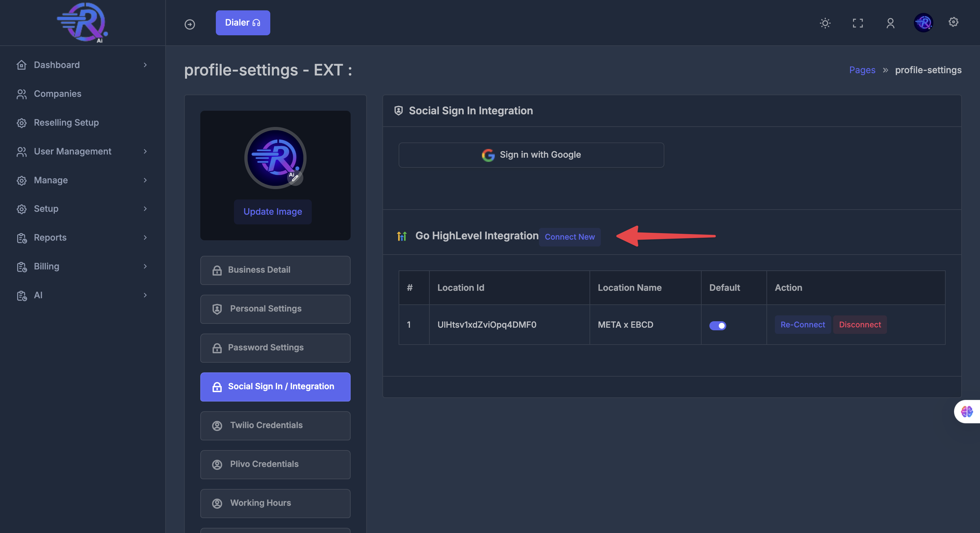Select Social Sign In / Integration tab
Image resolution: width=980 pixels, height=533 pixels.
click(x=275, y=387)
